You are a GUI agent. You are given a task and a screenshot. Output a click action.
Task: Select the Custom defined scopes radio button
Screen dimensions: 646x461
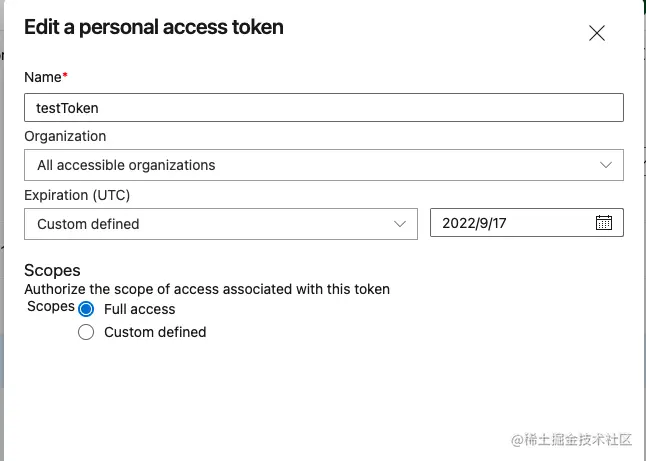(86, 332)
